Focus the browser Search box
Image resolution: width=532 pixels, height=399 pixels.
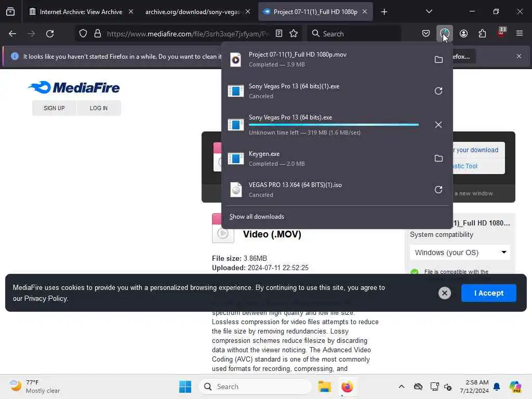click(x=354, y=34)
